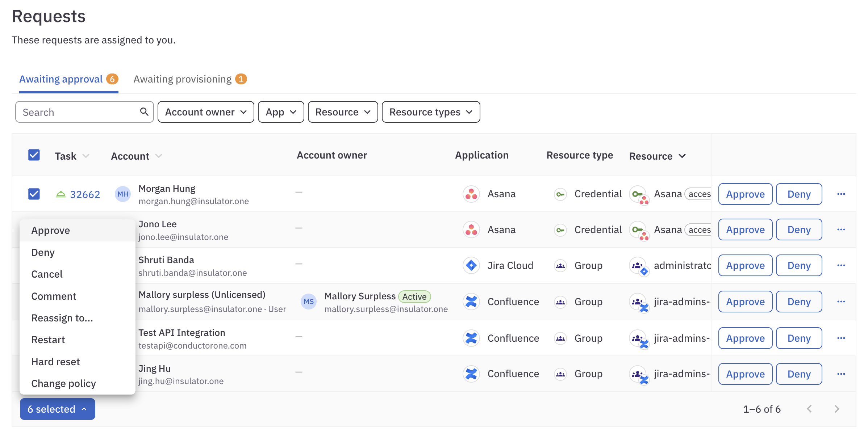The image size is (868, 438).
Task: Toggle the select-all checkbox in the table header
Action: click(x=34, y=155)
